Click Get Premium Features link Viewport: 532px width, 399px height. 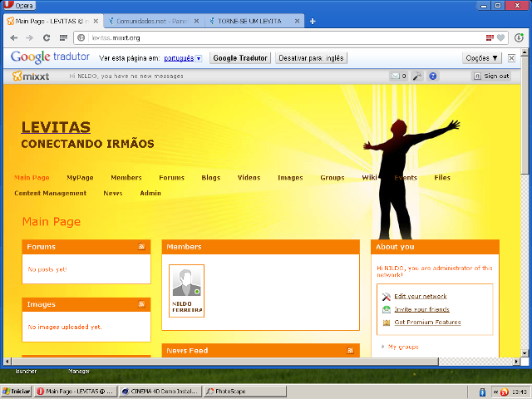(427, 323)
